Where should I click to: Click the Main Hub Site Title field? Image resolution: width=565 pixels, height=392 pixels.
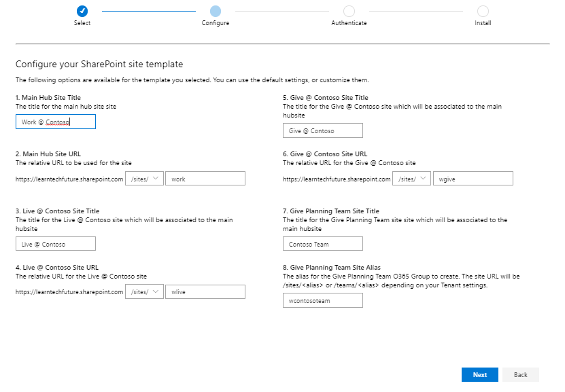pyautogui.click(x=56, y=122)
